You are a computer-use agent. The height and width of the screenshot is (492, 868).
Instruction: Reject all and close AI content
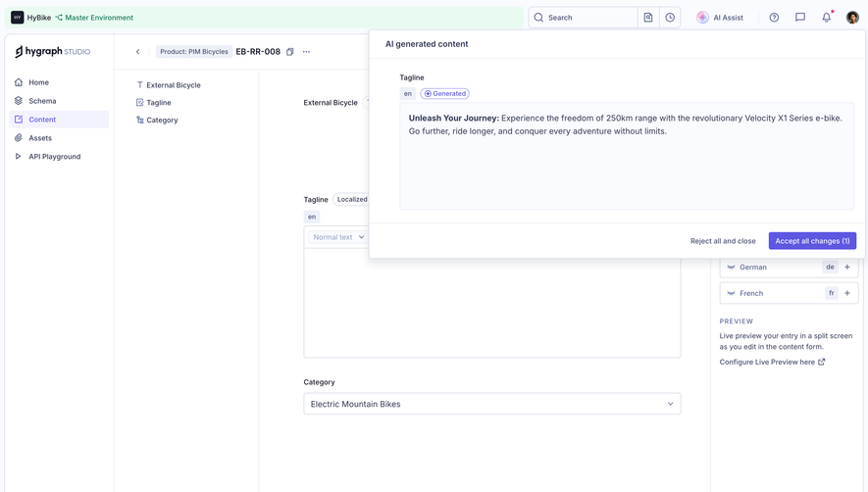pos(723,241)
